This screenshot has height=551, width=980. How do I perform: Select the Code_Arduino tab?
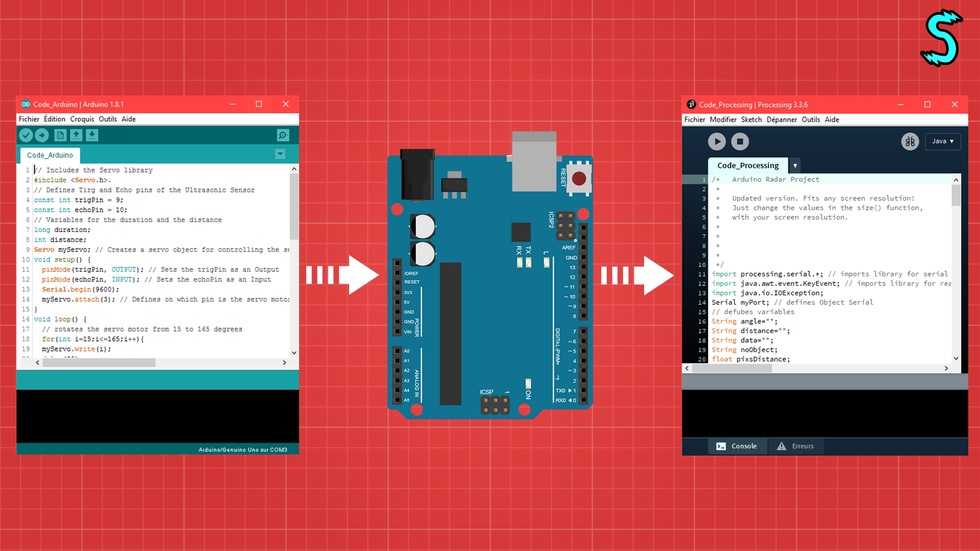click(50, 155)
